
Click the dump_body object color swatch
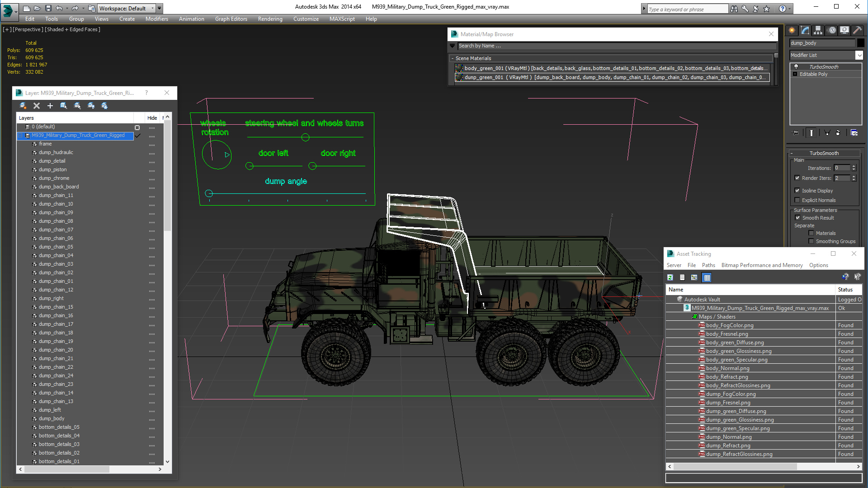click(861, 43)
